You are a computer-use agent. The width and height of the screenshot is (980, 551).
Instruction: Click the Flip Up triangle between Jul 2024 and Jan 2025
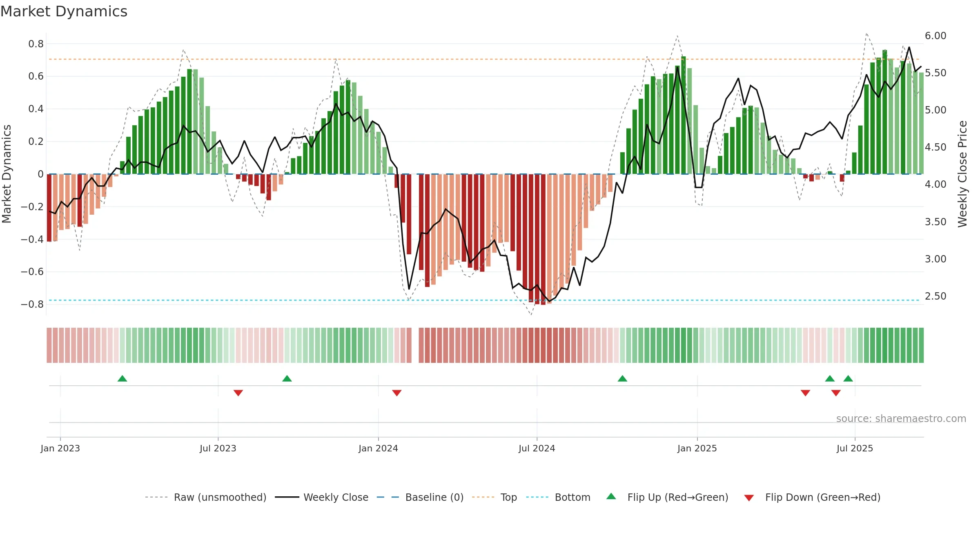(622, 378)
